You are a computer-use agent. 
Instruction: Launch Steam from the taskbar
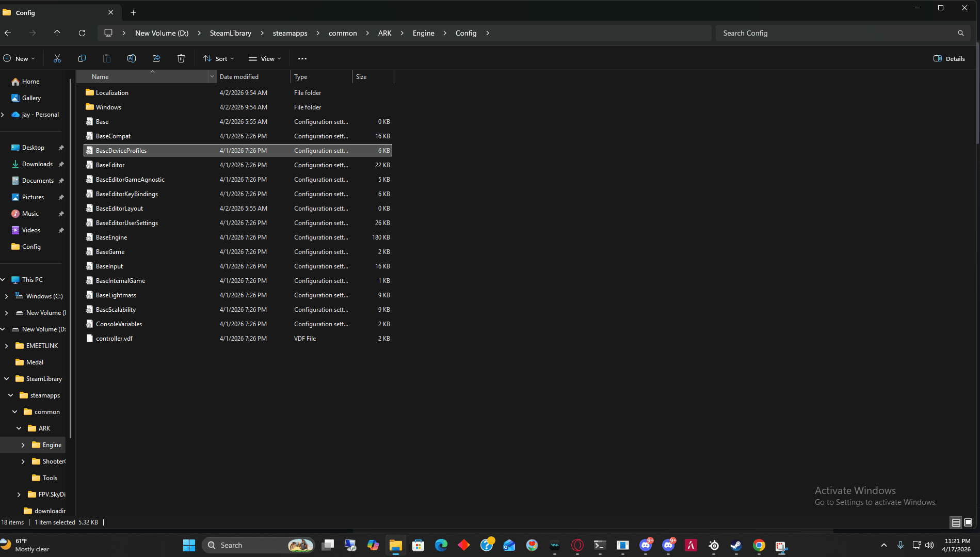coord(736,545)
